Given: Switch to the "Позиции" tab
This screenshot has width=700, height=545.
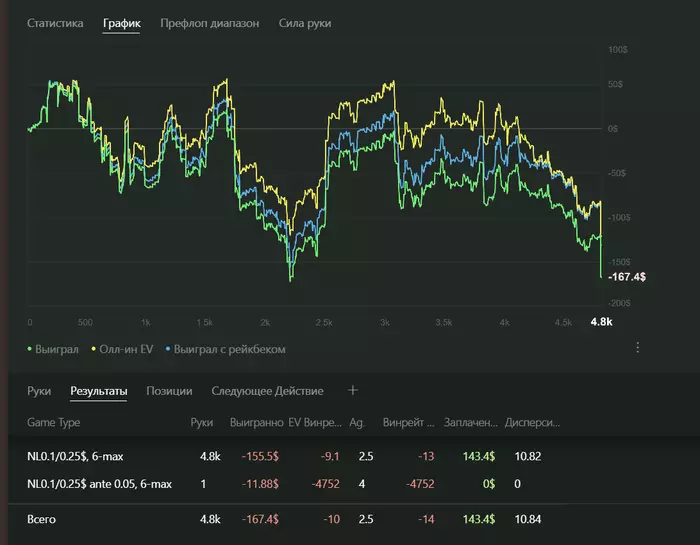Looking at the screenshot, I should click(x=169, y=391).
